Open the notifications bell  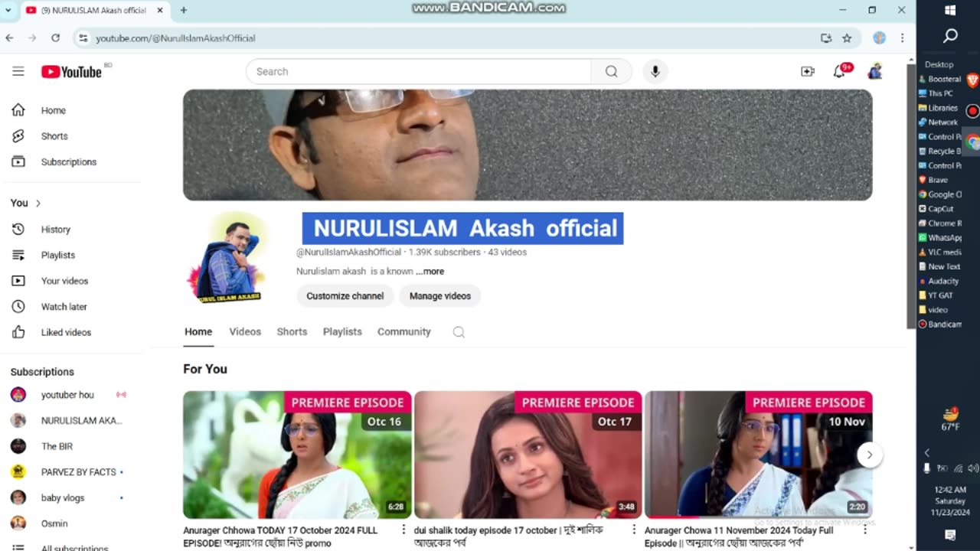point(840,71)
